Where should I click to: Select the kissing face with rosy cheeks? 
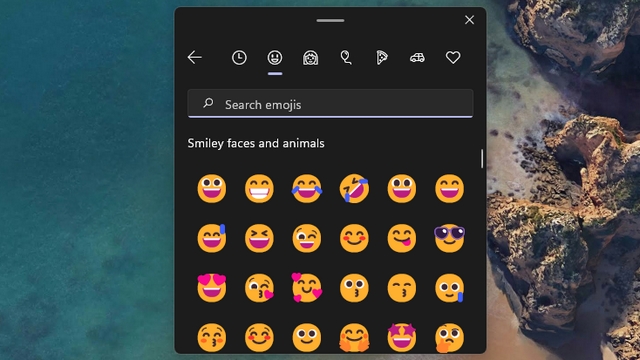click(x=211, y=338)
